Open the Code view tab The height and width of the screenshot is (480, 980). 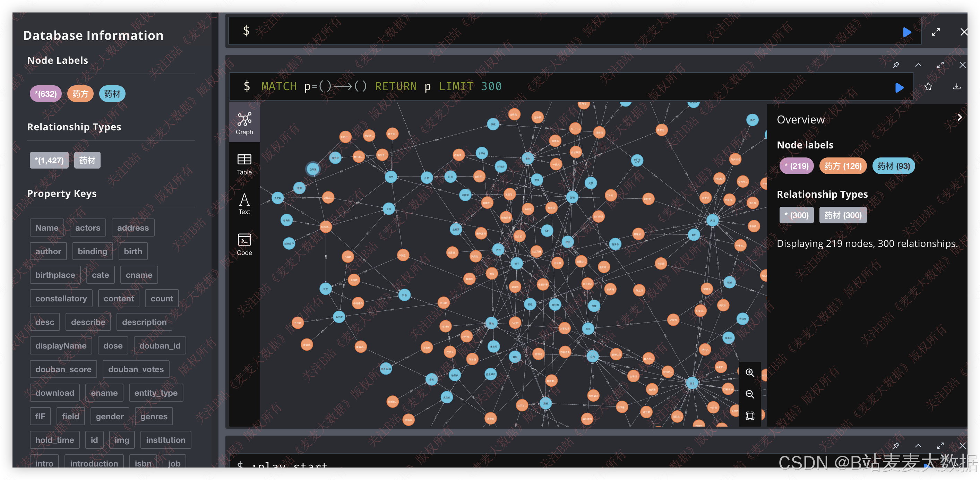(x=244, y=244)
